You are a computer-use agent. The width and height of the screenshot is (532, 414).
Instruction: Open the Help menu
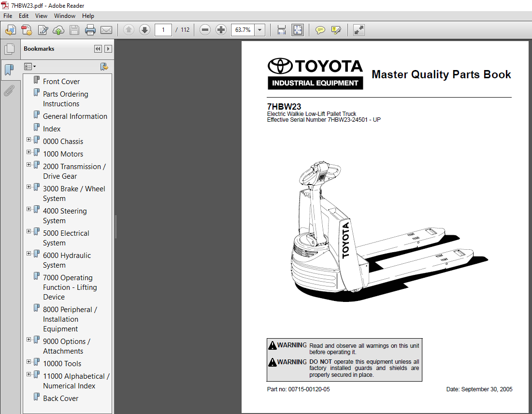click(x=88, y=16)
